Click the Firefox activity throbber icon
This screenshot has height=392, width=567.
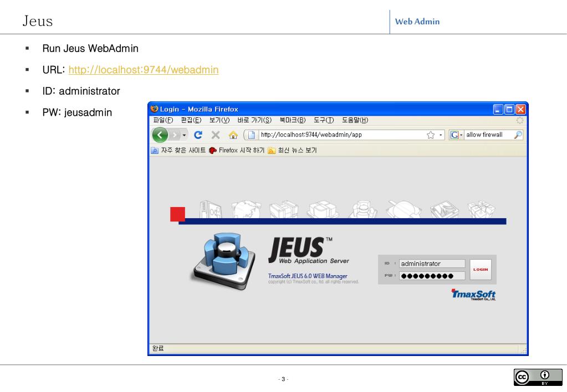(x=520, y=120)
